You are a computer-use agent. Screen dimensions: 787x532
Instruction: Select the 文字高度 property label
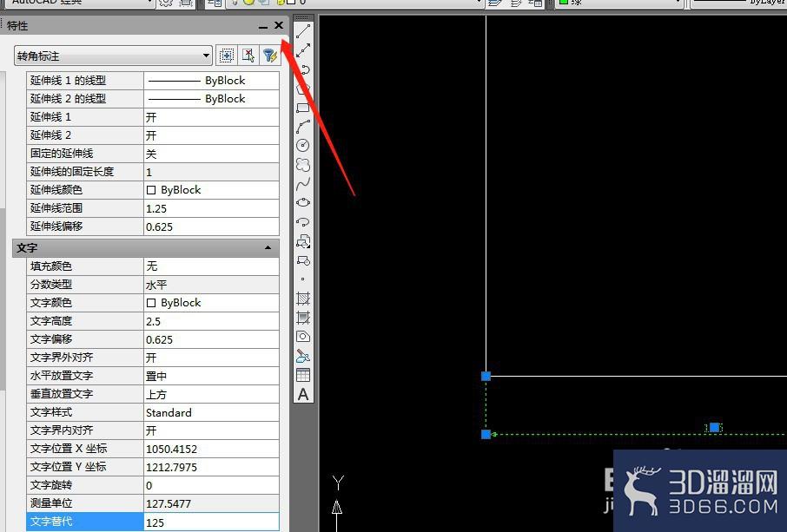[x=51, y=321]
